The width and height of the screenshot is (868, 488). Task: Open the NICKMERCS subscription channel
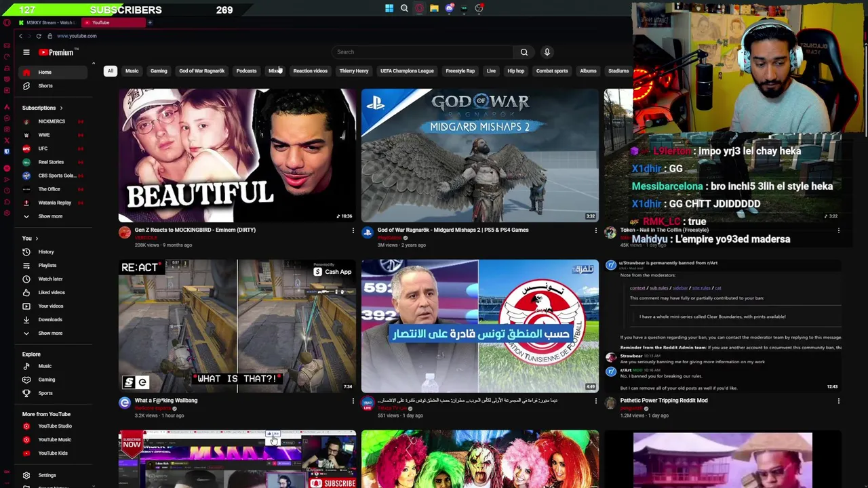(53, 122)
